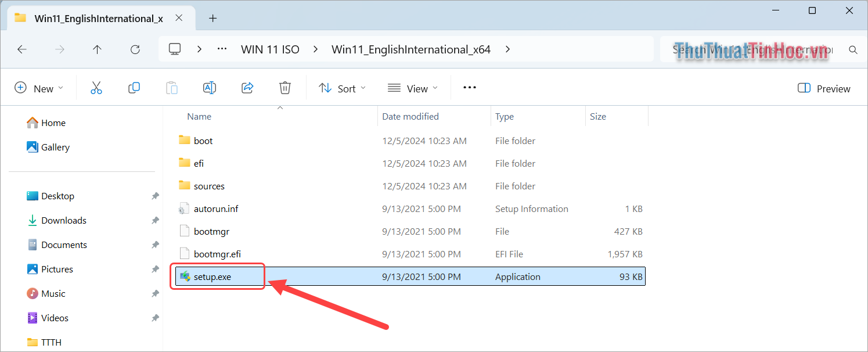This screenshot has width=868, height=352.
Task: Click the '427 KB' size value
Action: point(628,231)
